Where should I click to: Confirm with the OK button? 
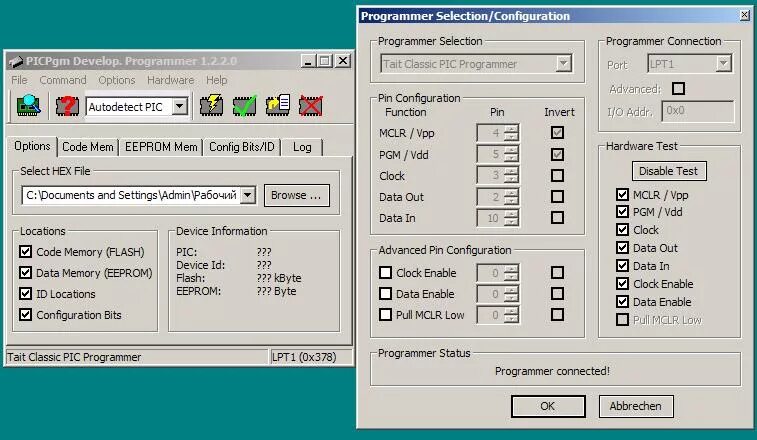tap(548, 406)
